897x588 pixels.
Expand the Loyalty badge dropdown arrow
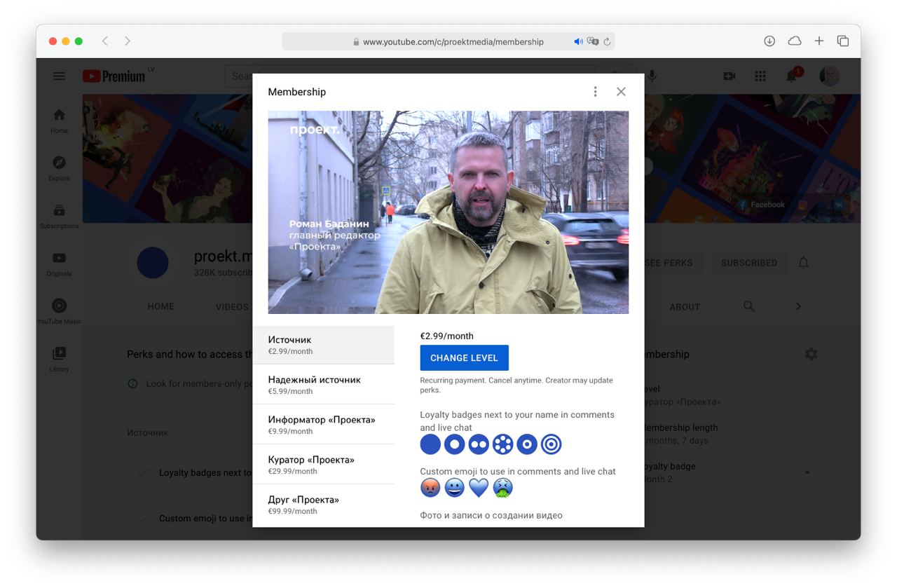tap(807, 472)
